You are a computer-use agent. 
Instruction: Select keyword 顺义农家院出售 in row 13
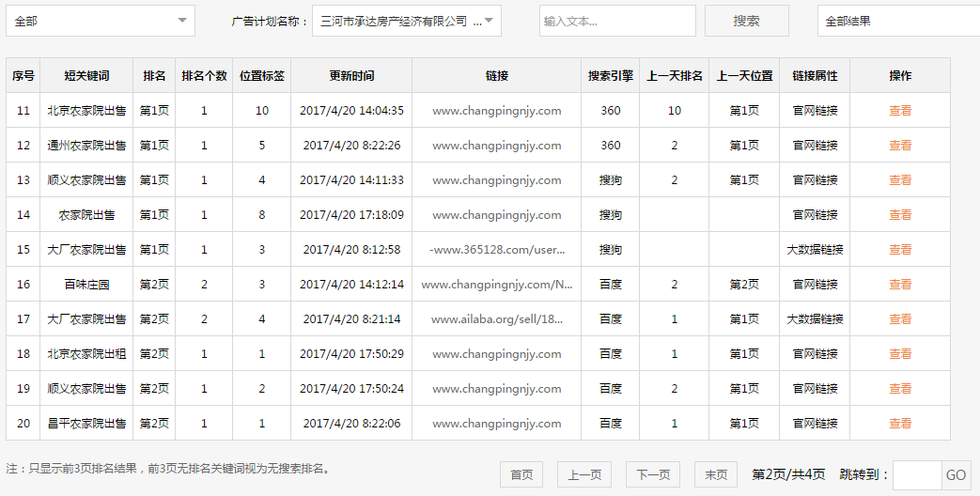[x=86, y=180]
